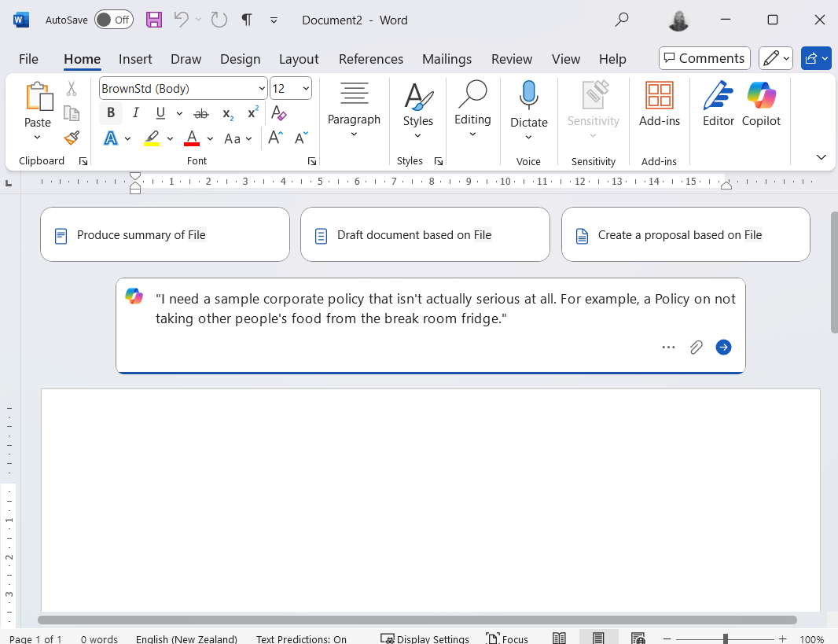Open the Font dialog launcher
838x644 pixels.
pyautogui.click(x=311, y=161)
